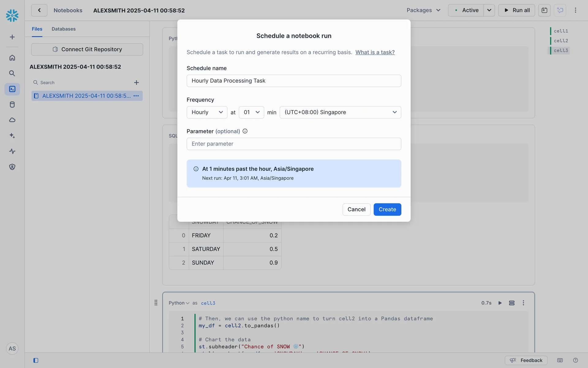Open the Monitoring activity icon in sidebar

click(x=12, y=151)
